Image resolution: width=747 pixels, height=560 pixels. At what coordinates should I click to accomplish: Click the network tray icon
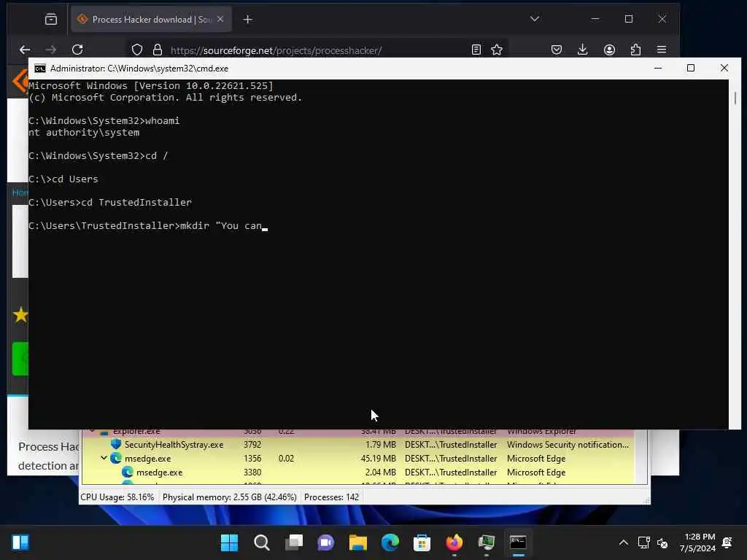tap(643, 542)
